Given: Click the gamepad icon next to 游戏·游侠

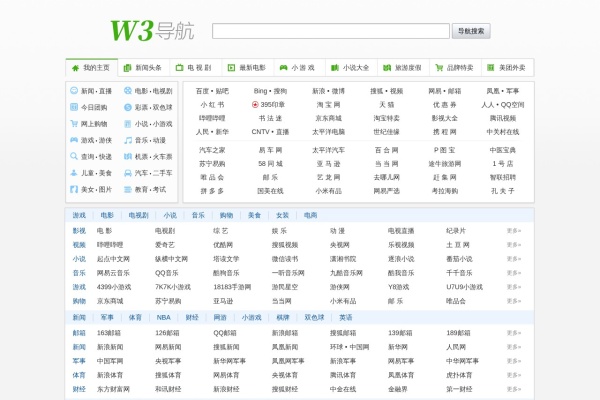Looking at the screenshot, I should tap(74, 140).
